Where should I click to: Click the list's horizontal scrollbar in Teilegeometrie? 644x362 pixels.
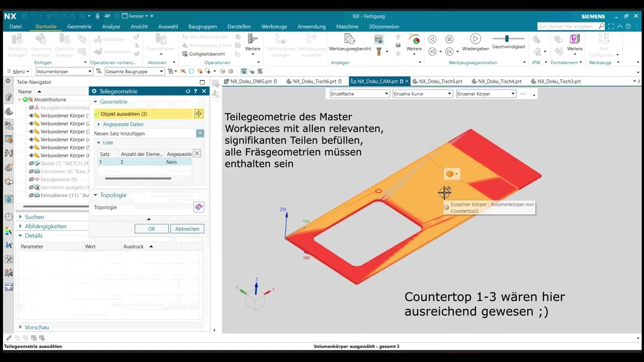click(x=138, y=178)
